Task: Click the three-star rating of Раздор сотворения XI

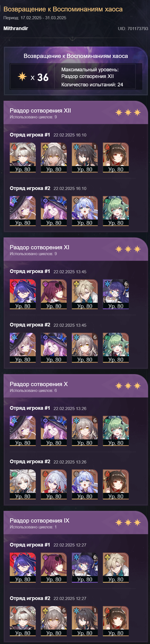Action: click(128, 249)
